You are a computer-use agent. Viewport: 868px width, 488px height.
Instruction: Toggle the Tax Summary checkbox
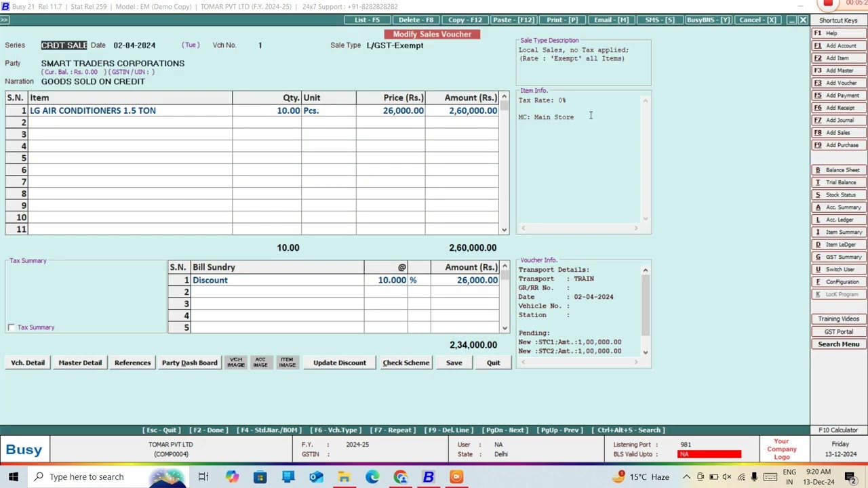click(12, 327)
